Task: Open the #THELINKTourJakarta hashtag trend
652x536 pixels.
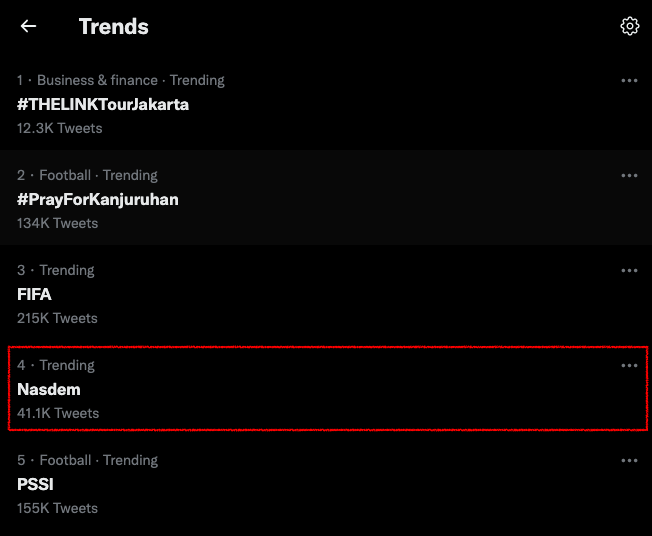Action: [x=103, y=104]
